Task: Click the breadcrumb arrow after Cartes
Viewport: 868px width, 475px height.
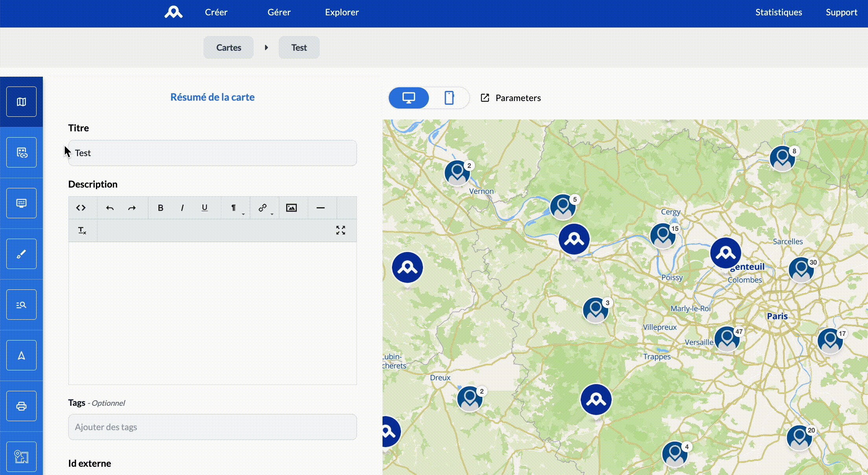Action: (x=266, y=48)
